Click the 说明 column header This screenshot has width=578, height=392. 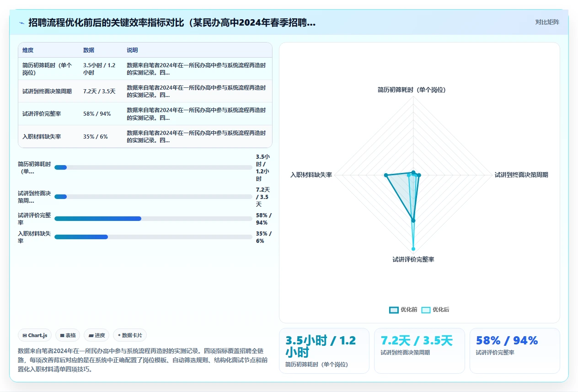point(132,50)
